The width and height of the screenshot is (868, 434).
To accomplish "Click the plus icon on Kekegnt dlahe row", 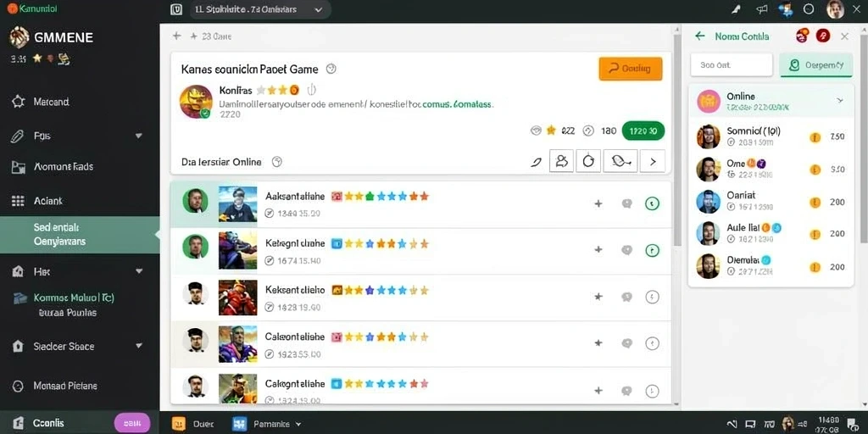I will pos(598,250).
